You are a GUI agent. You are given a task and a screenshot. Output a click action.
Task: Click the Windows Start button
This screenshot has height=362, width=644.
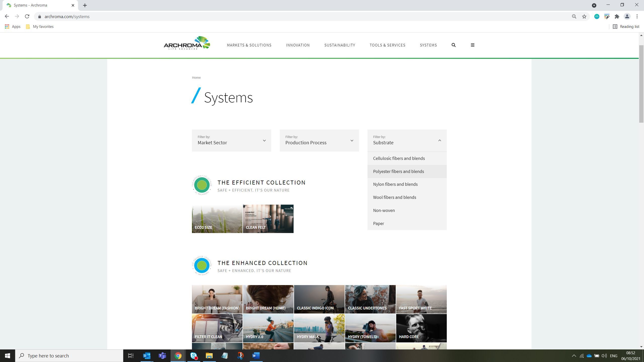point(8,356)
